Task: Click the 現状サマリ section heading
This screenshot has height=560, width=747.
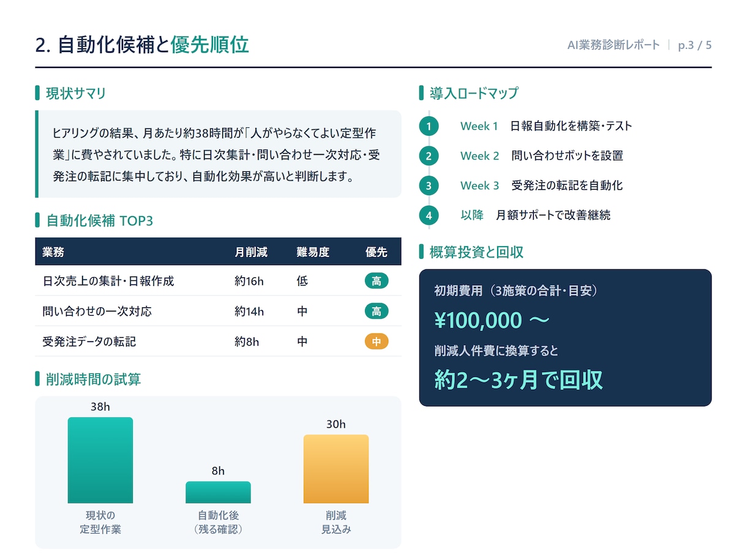Action: [x=76, y=93]
